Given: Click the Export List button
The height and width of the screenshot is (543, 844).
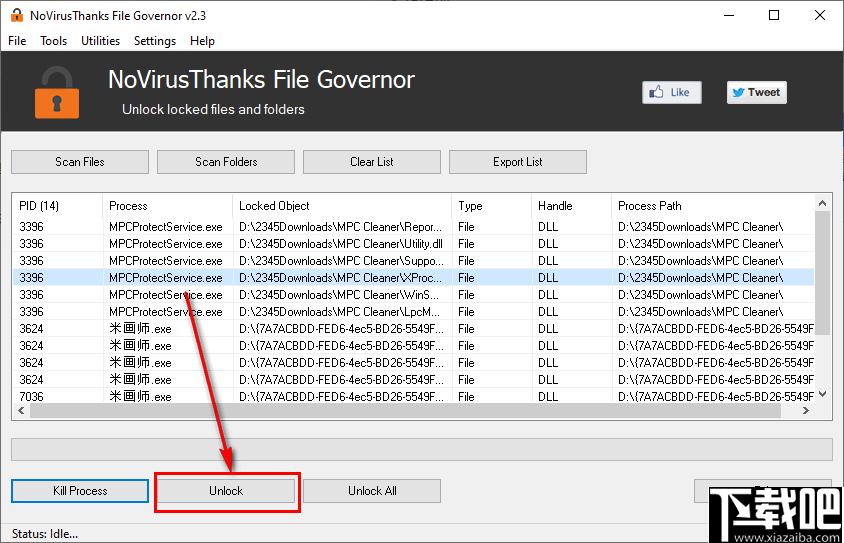Looking at the screenshot, I should (x=518, y=162).
